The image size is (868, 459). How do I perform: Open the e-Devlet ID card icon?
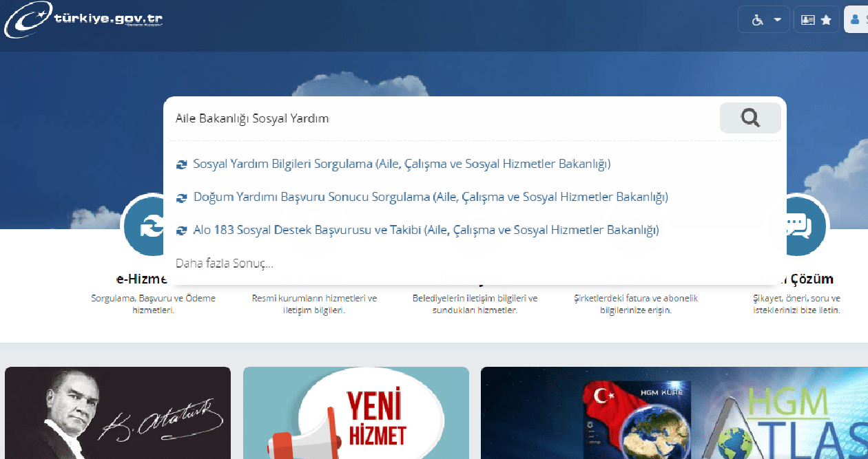tap(809, 19)
